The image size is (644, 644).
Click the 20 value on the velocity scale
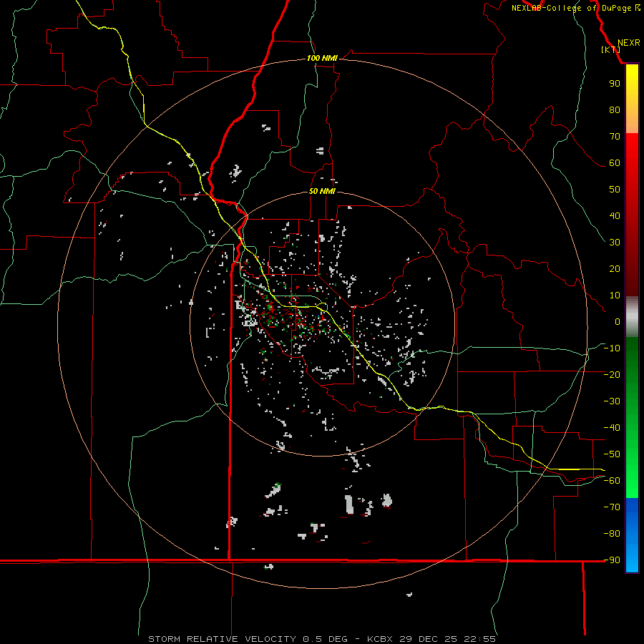tap(615, 268)
